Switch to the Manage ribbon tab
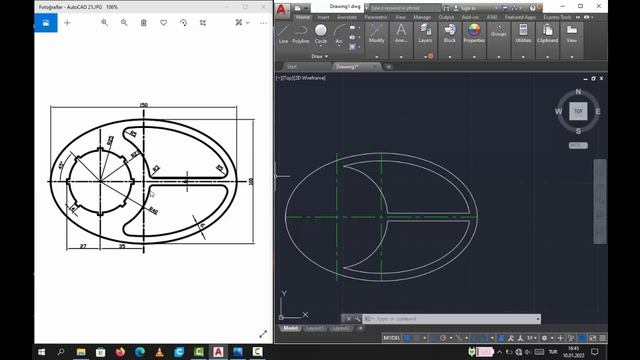Screen dimensions: 640x360 (x=422, y=17)
